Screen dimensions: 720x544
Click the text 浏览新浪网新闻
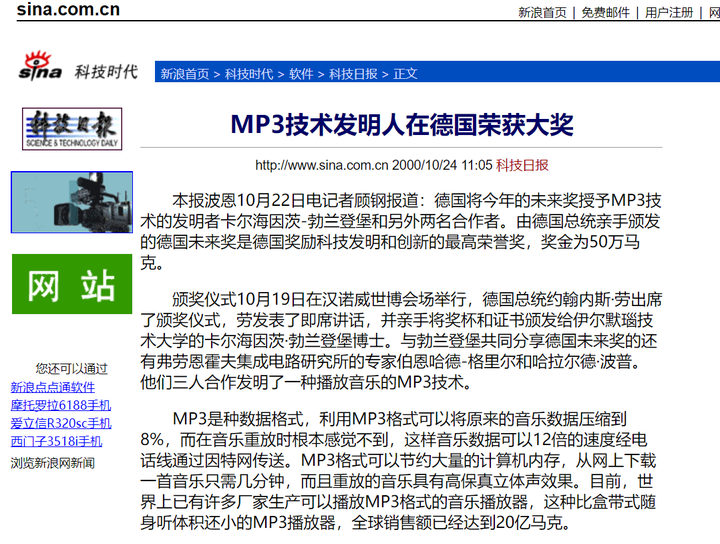pyautogui.click(x=53, y=463)
